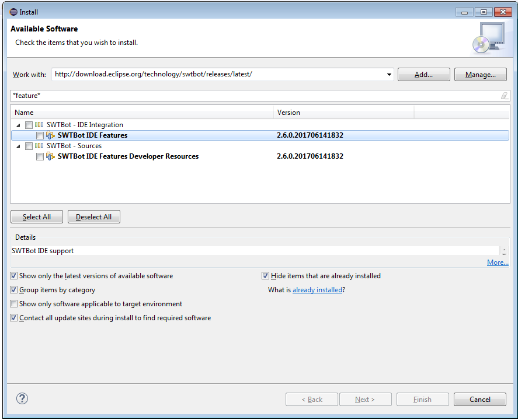Minimize the Install dialog
The width and height of the screenshot is (518, 420).
tap(464, 12)
